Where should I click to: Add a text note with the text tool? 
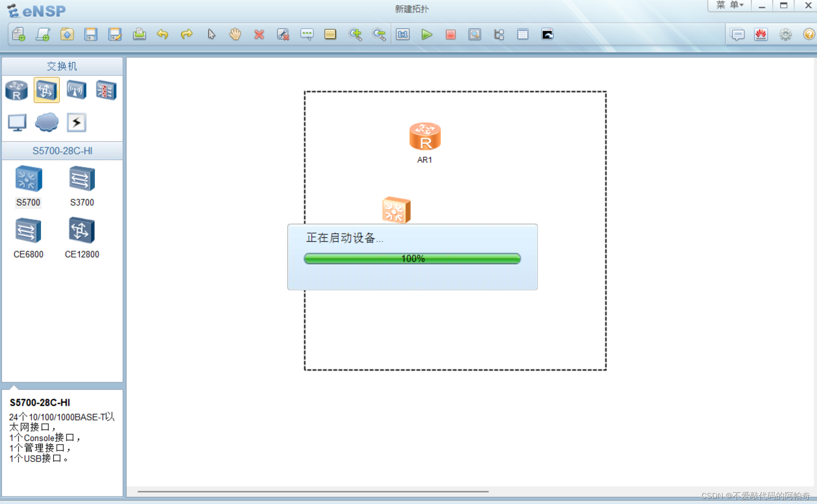point(307,34)
